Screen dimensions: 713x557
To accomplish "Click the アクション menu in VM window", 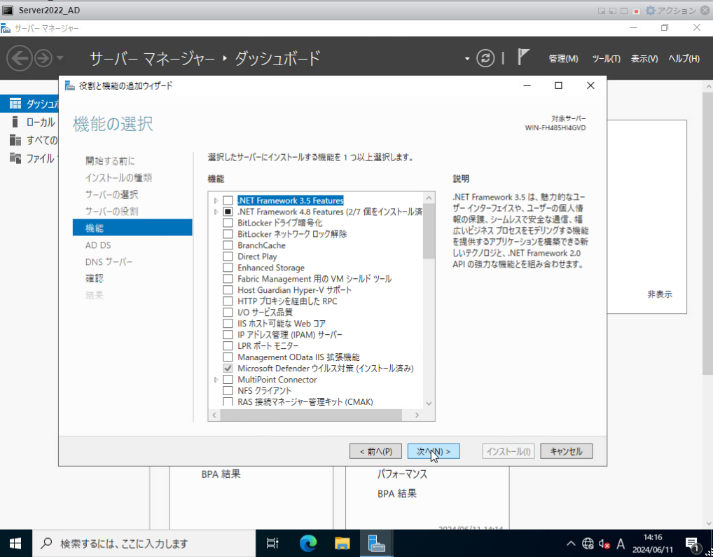I will pyautogui.click(x=676, y=10).
